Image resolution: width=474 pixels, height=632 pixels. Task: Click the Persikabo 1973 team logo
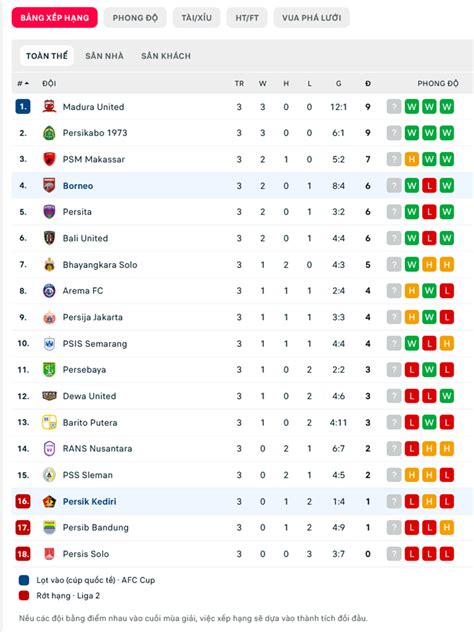[49, 133]
